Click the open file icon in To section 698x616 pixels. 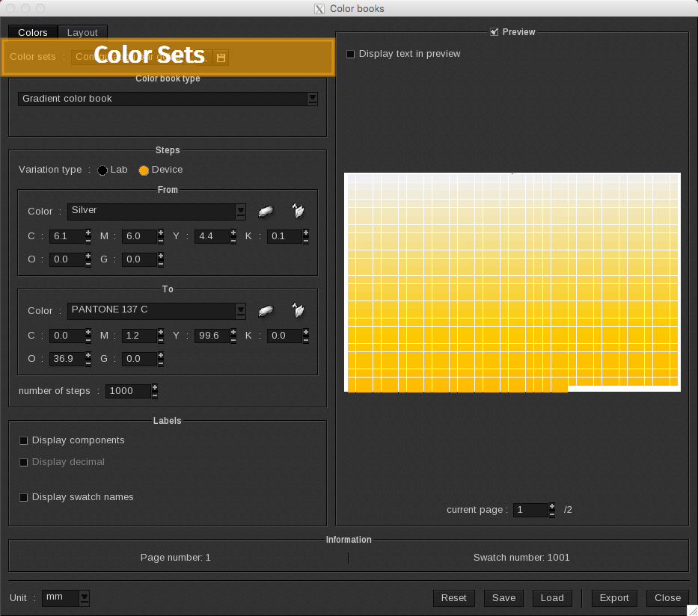[299, 311]
